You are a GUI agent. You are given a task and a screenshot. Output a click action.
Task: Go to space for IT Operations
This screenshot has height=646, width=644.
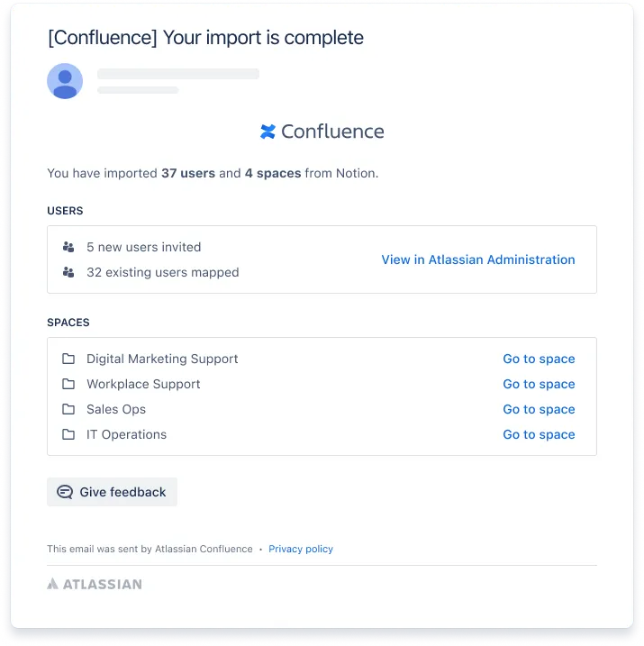539,434
